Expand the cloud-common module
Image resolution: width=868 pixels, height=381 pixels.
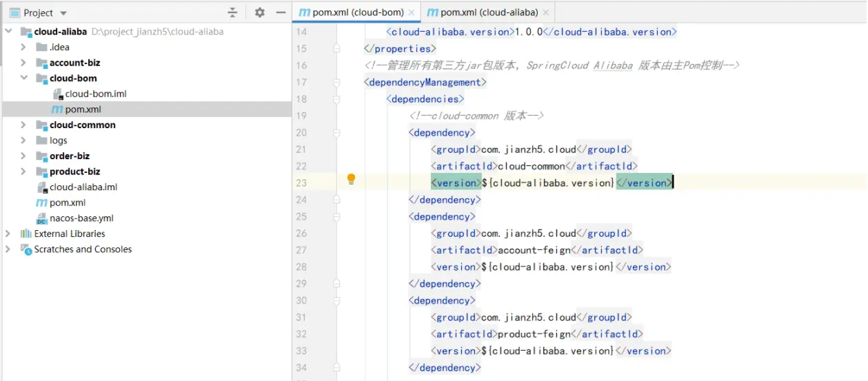click(x=23, y=125)
